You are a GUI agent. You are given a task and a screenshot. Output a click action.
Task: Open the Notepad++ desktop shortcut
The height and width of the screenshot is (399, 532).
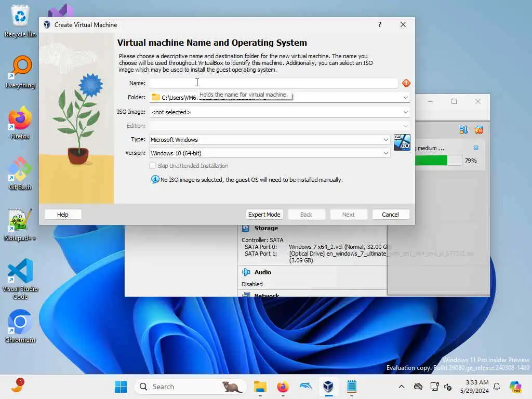tap(20, 224)
